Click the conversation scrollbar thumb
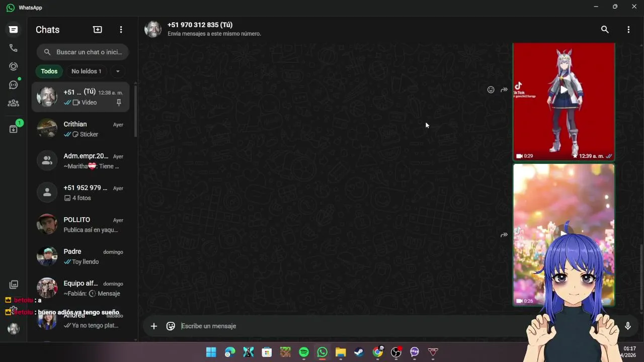The width and height of the screenshot is (644, 362). click(641, 277)
